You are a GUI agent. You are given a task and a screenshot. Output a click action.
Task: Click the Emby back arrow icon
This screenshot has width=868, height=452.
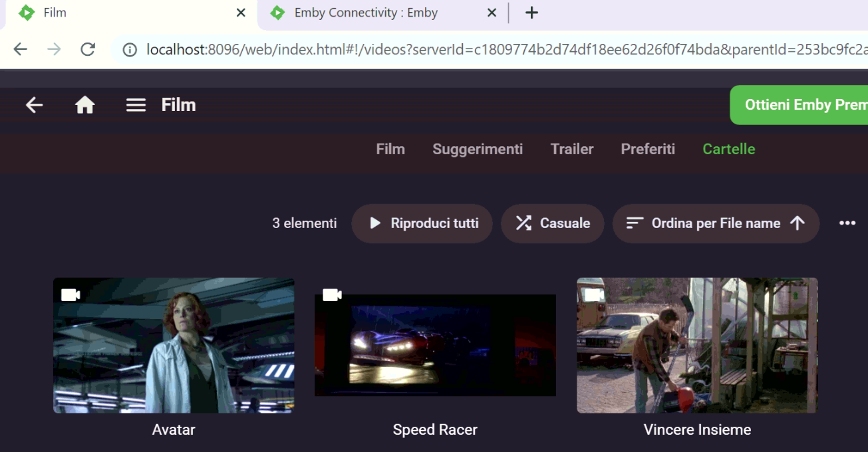tap(34, 105)
